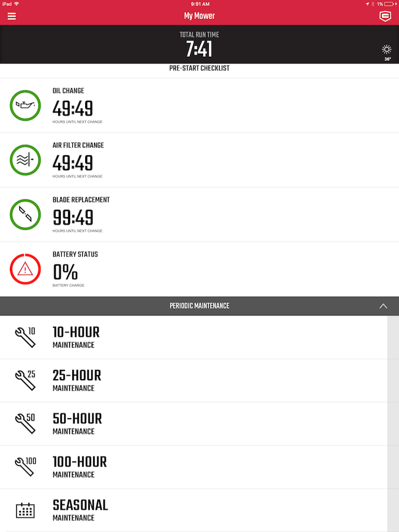Click the gray vertical scrollbar track
399x532 pixels.
coord(393,424)
